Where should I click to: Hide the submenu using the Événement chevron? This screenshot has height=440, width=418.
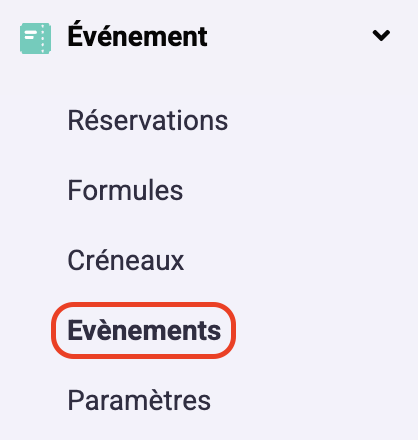coord(381,35)
